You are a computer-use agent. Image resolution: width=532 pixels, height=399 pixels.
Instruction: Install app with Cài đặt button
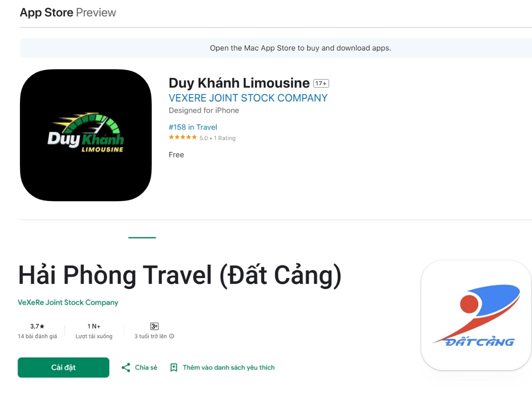coord(63,368)
